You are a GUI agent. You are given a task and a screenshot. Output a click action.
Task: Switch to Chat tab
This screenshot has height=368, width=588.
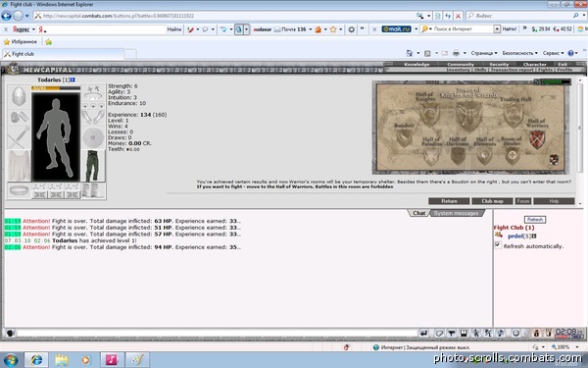418,213
